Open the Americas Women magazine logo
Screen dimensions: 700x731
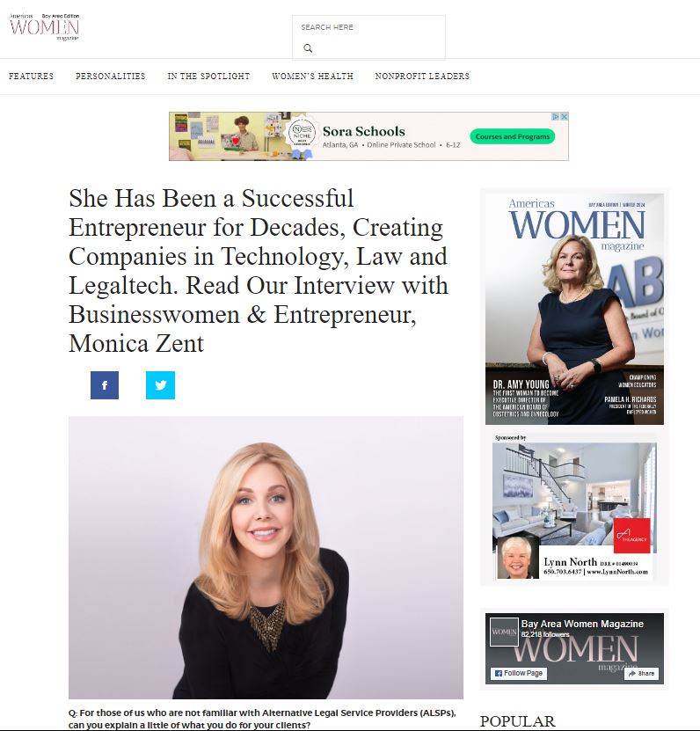click(x=44, y=27)
